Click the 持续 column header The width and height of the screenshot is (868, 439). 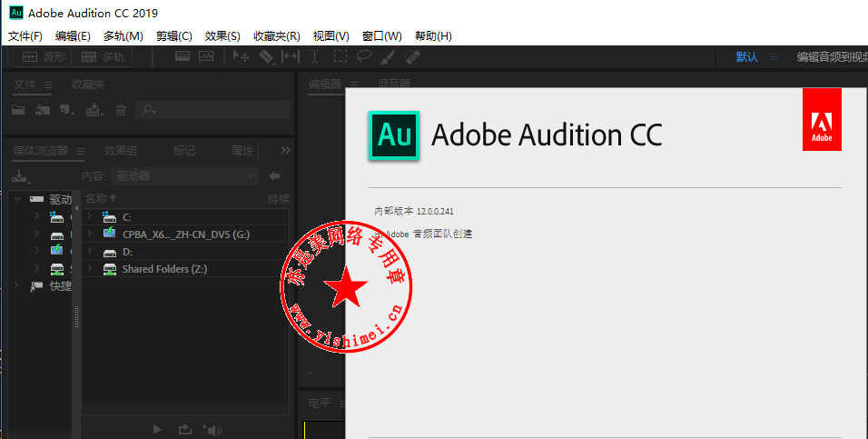pyautogui.click(x=279, y=198)
